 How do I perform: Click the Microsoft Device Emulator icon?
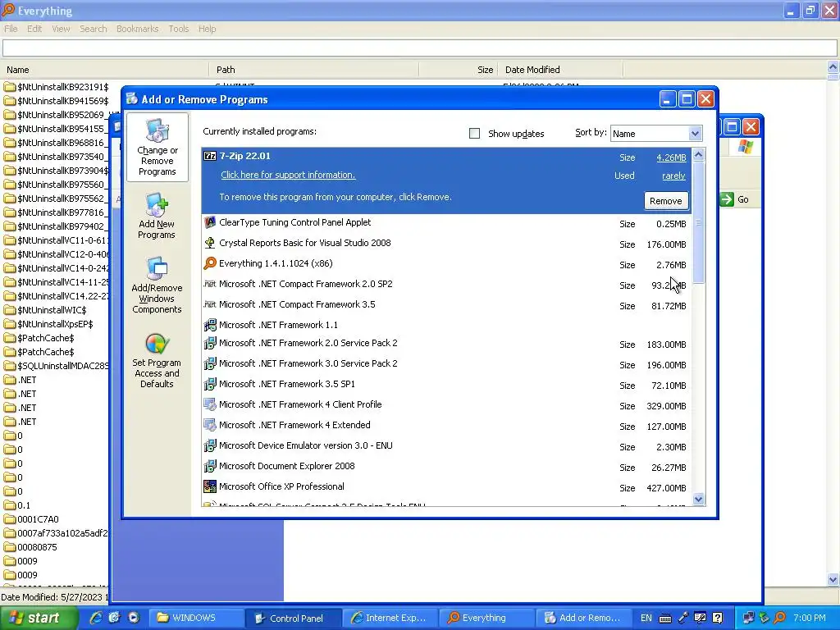[210, 445]
